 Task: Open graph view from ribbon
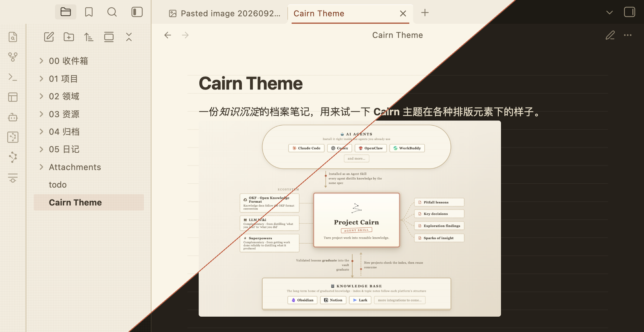[x=13, y=57]
